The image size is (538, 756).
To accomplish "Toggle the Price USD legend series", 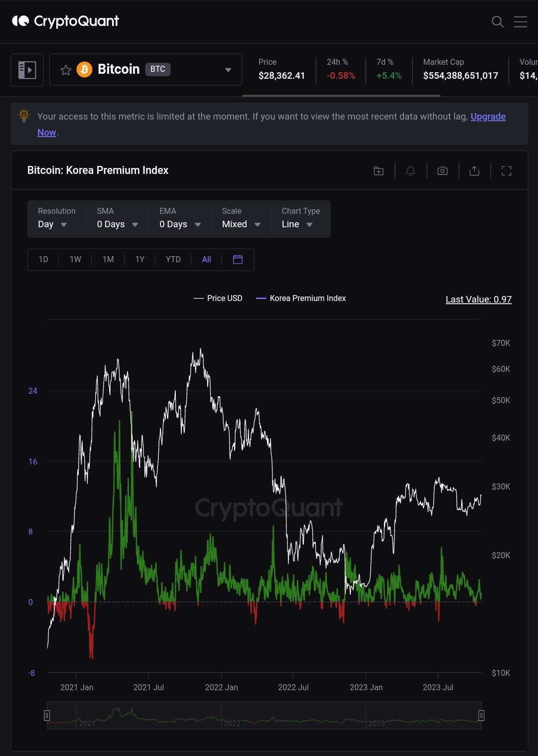I will point(218,298).
